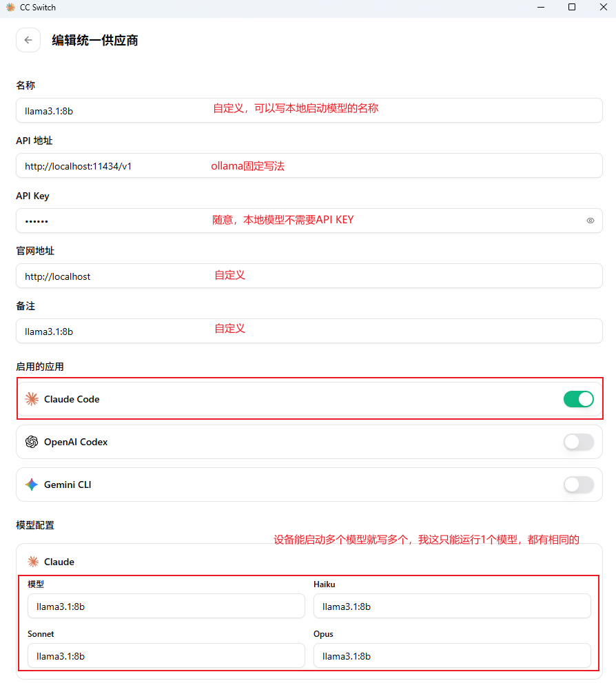
Task: Click the 官网地址 field label
Action: tap(35, 251)
